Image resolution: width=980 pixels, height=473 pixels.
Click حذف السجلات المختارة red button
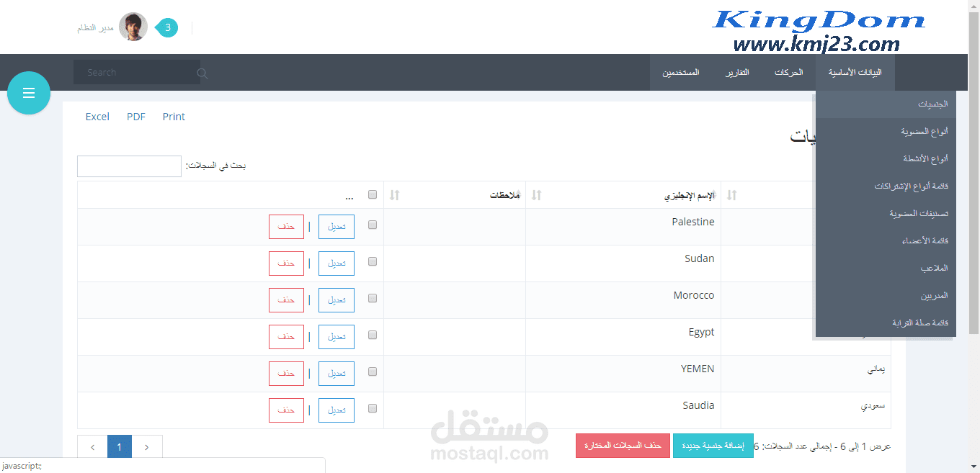[623, 446]
